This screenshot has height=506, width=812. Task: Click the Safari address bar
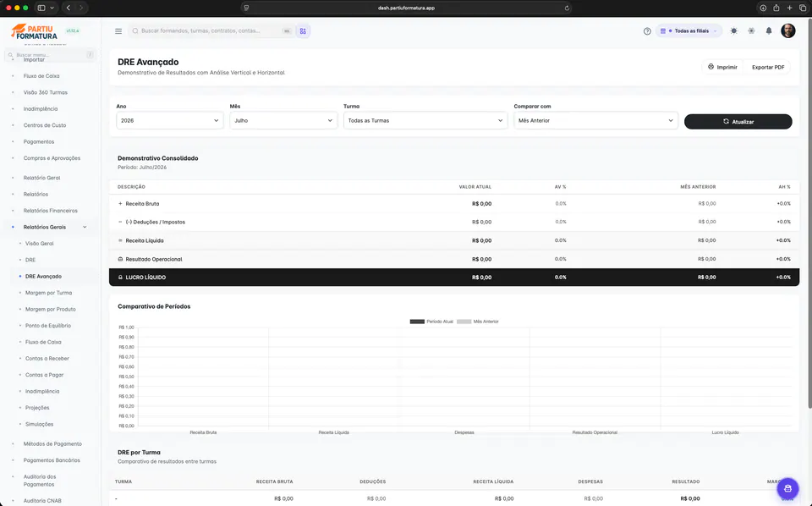(x=406, y=8)
